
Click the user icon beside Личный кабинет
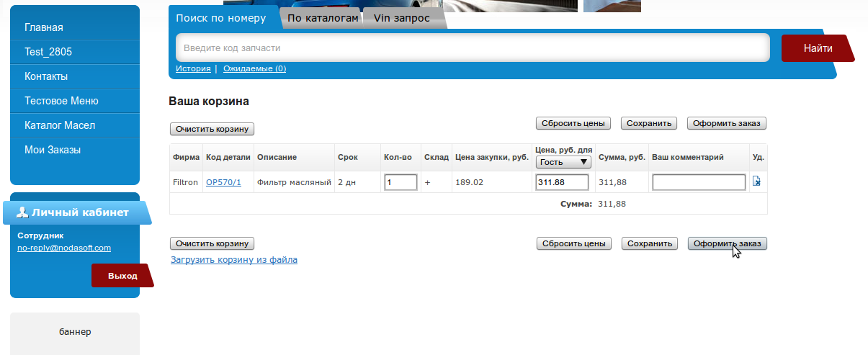click(x=22, y=212)
